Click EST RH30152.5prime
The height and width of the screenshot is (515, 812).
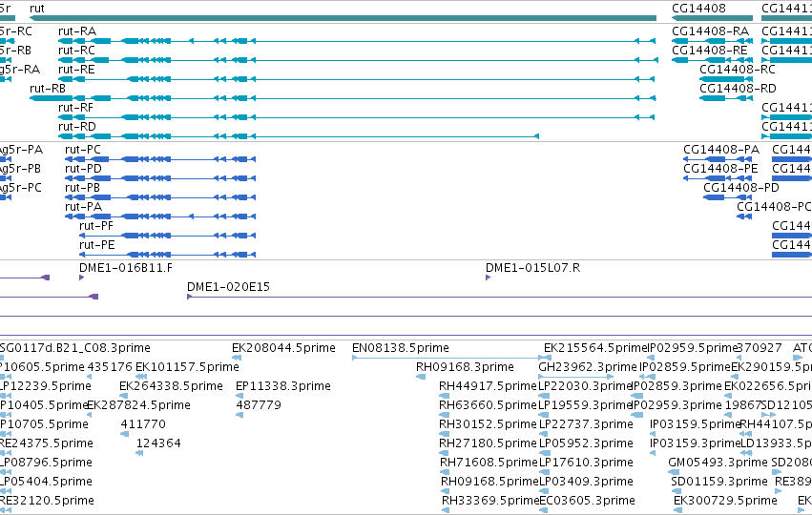(488, 424)
